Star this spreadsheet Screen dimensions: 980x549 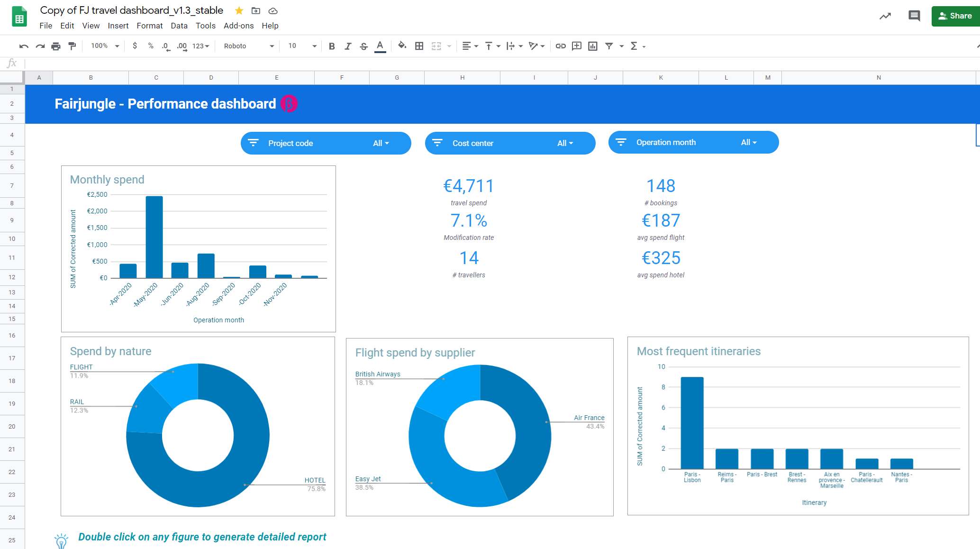tap(239, 10)
